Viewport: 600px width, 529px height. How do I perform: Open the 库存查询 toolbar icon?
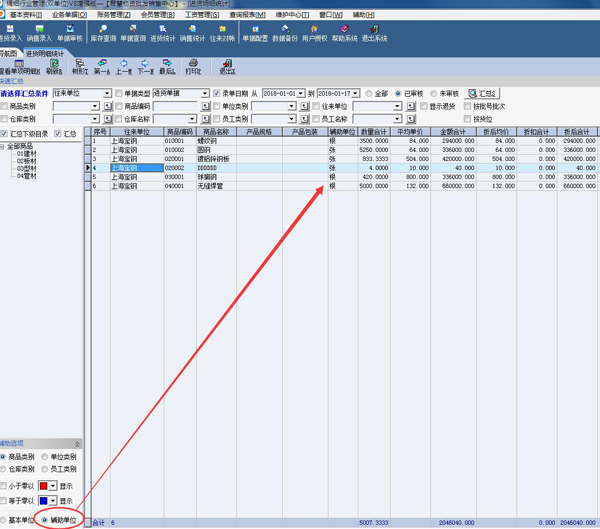(x=103, y=33)
